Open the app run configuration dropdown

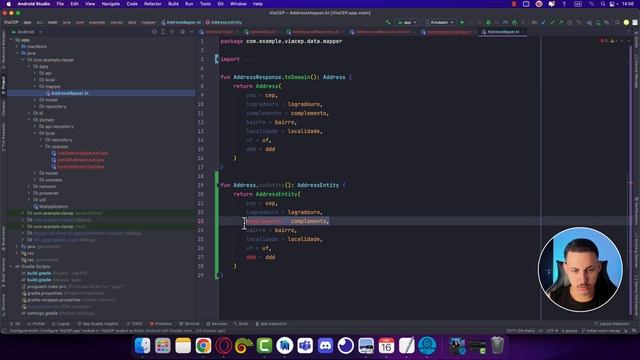click(407, 22)
